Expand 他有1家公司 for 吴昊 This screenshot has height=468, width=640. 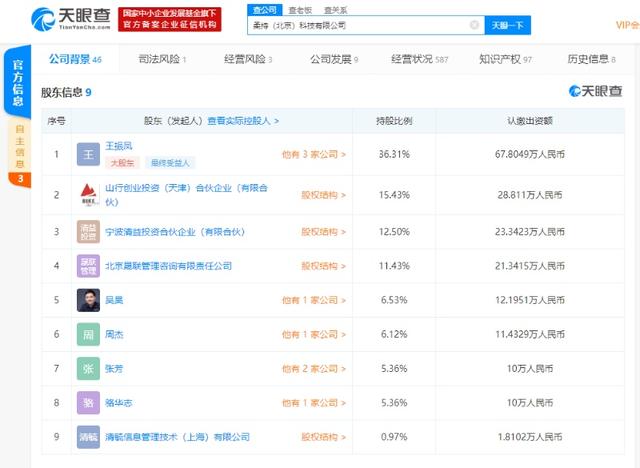pyautogui.click(x=313, y=300)
